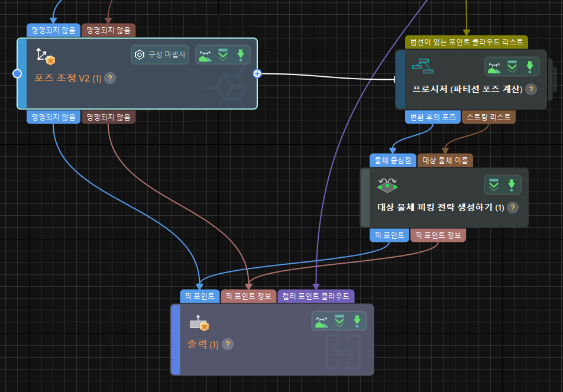Select 대상 물체 피킹 전략 생성하기 (1) node title
Image resolution: width=563 pixels, height=392 pixels.
coord(441,207)
